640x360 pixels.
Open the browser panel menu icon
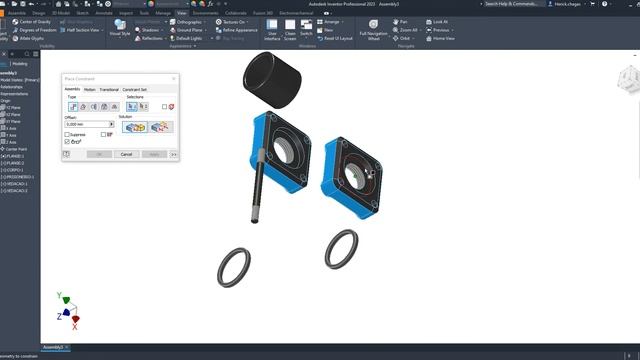[36, 54]
